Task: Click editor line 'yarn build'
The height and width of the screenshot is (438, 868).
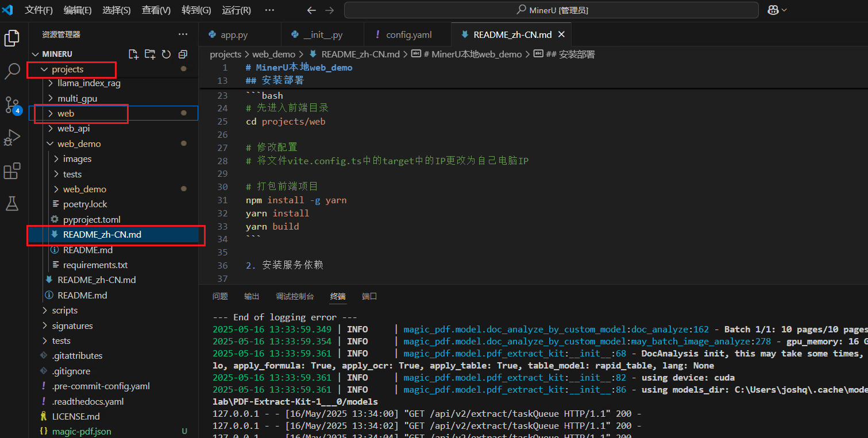Action: click(272, 226)
